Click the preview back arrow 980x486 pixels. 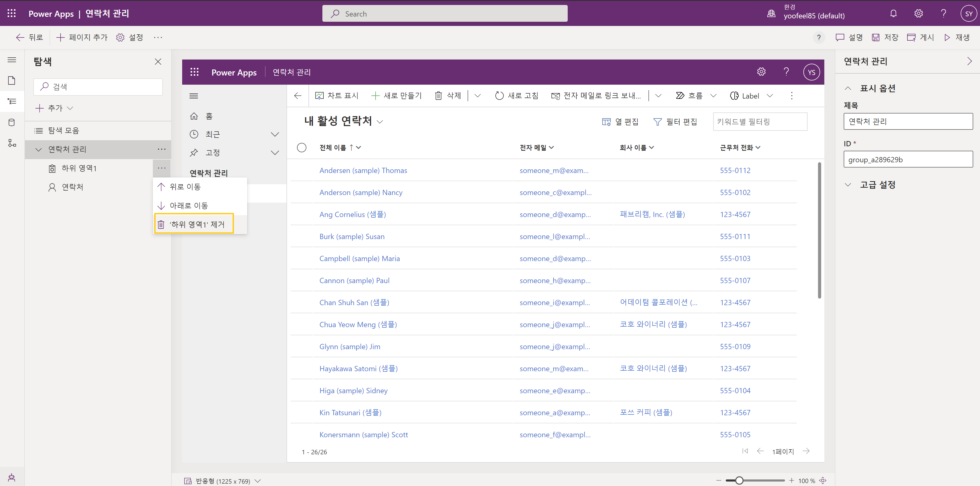(x=298, y=96)
